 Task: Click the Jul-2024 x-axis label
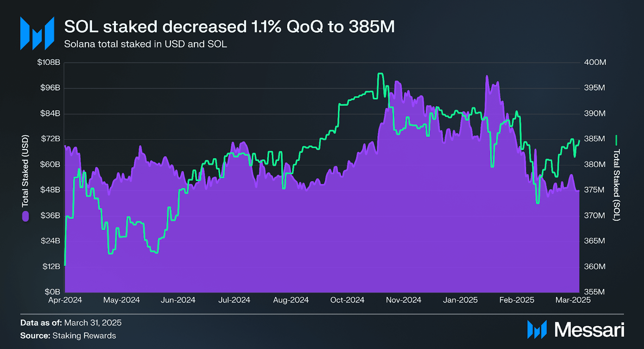[x=234, y=300]
